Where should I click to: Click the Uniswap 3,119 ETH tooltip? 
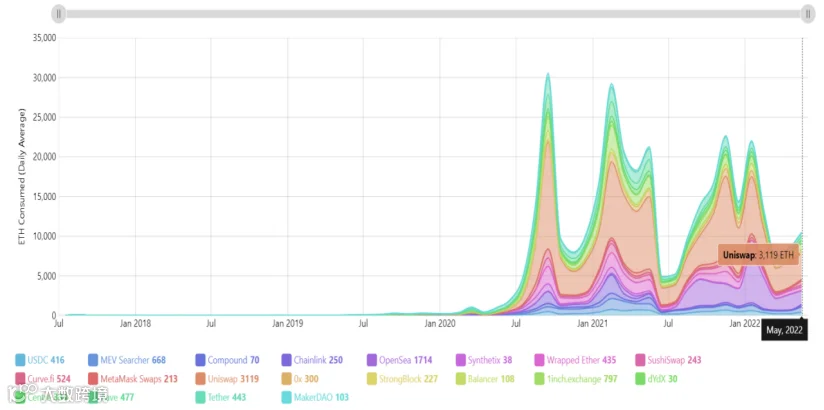758,255
